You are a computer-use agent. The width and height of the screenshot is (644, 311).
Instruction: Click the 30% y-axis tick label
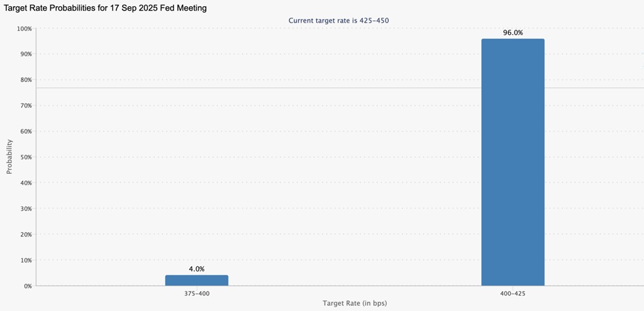25,209
